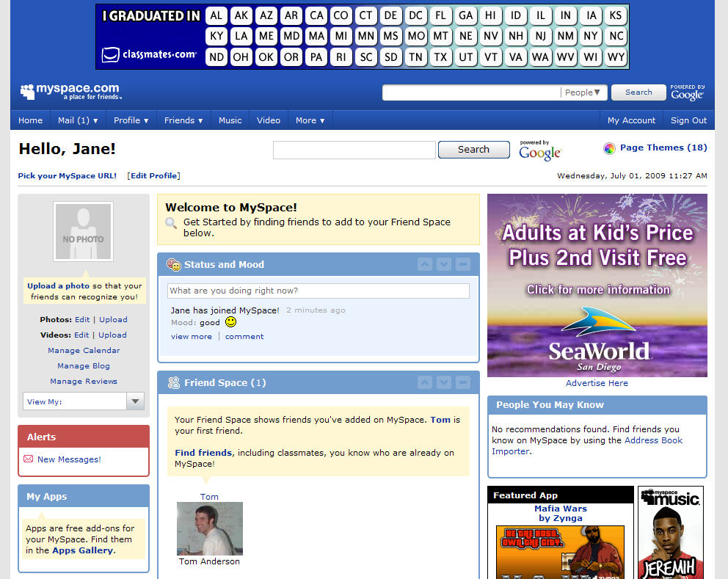Move Status and Mood panel down

(444, 264)
